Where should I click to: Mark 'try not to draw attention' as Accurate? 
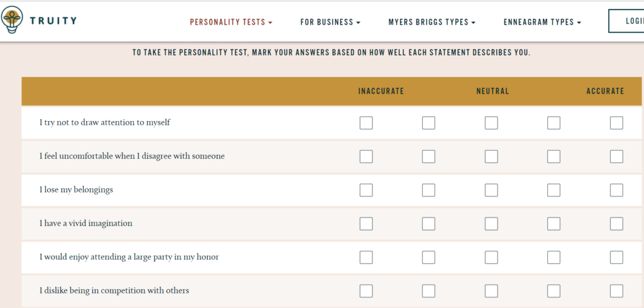[616, 123]
